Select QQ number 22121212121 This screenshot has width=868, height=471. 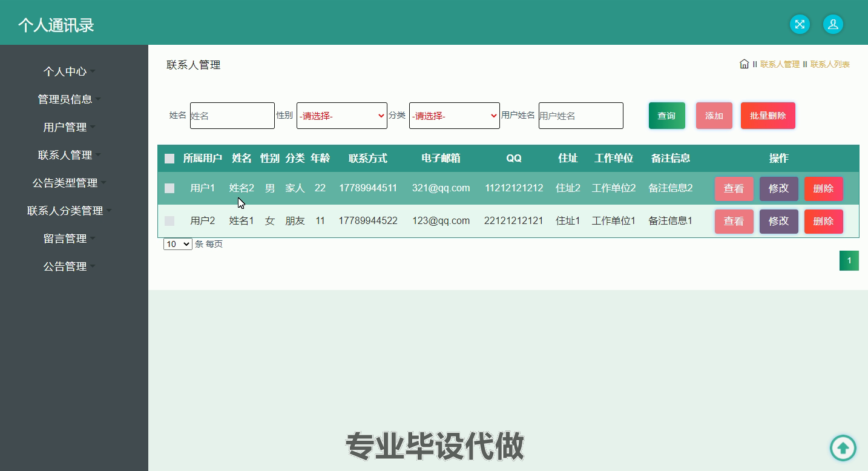tap(514, 221)
